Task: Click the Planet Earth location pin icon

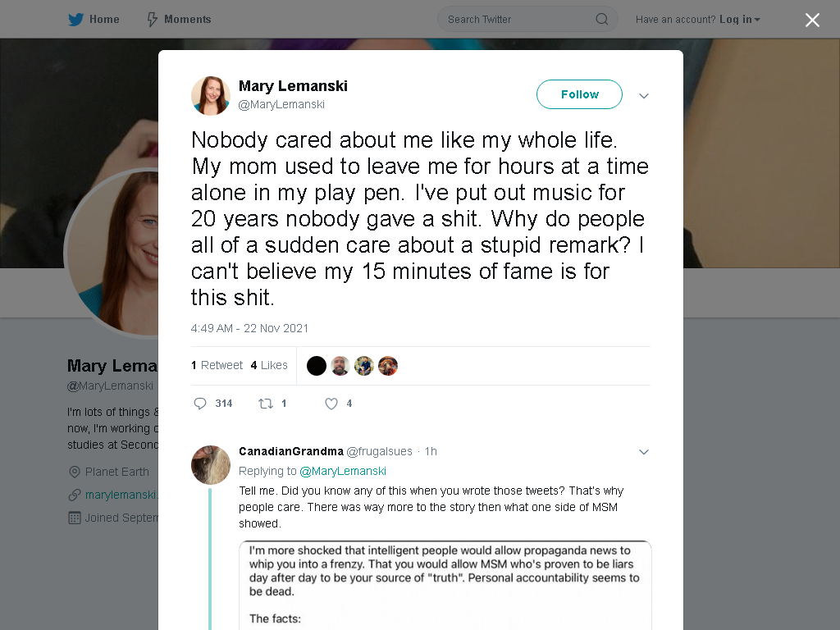Action: [x=75, y=472]
